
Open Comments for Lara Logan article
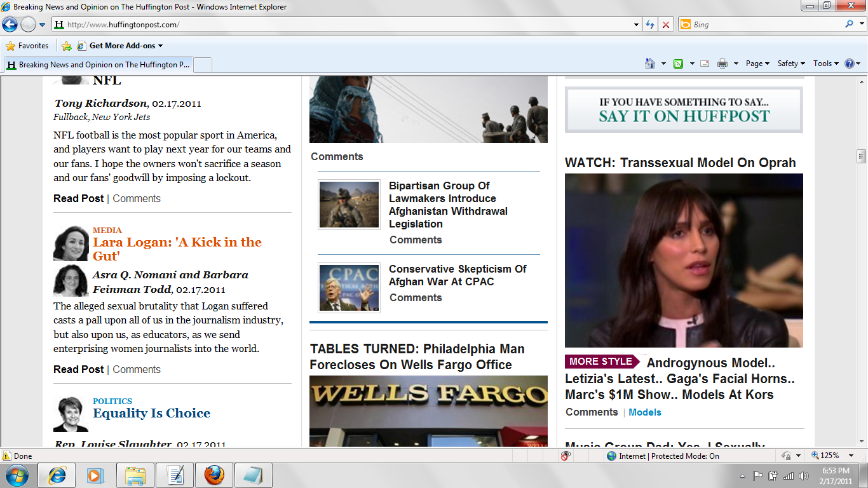coord(137,369)
